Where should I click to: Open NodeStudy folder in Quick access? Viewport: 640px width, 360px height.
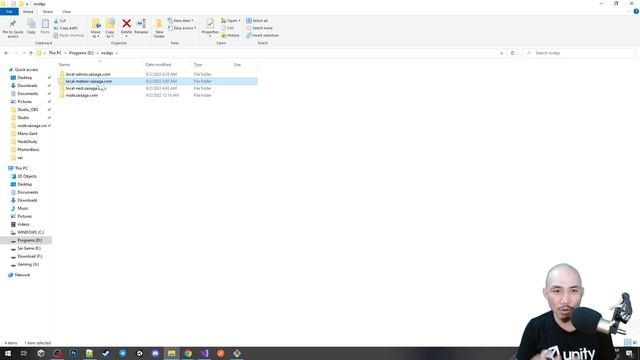coord(27,142)
